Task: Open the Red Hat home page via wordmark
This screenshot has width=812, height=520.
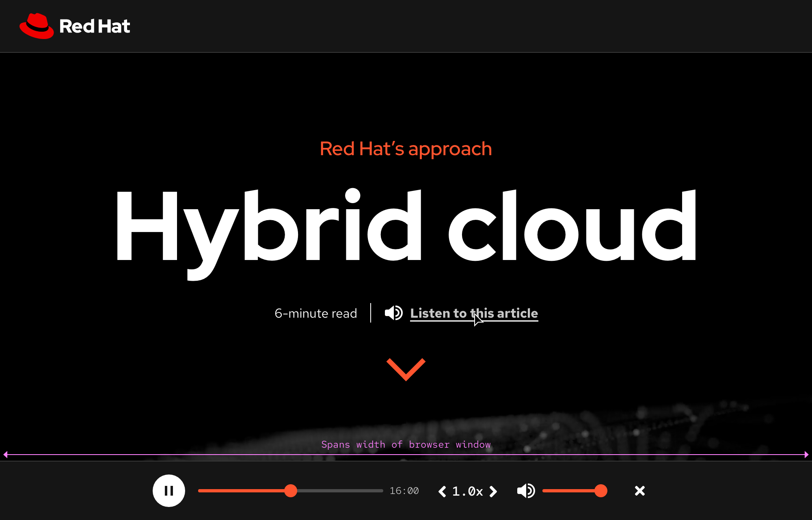Action: [95, 26]
